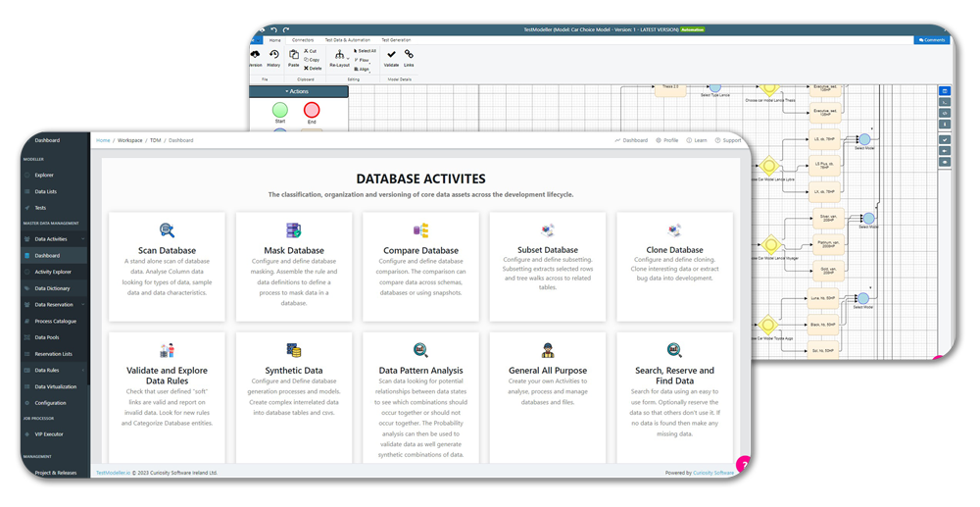Click the Paste clipboard icon
The height and width of the screenshot is (507, 980).
[x=293, y=55]
